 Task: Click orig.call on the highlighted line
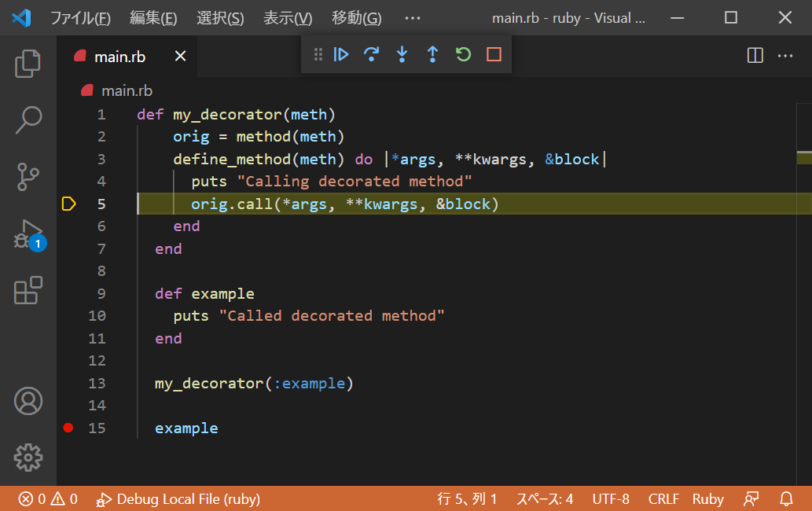231,204
